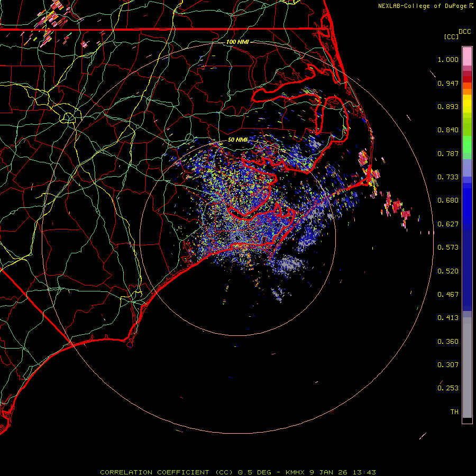
Task: Select the 0.947 scale value
Action: [447, 84]
